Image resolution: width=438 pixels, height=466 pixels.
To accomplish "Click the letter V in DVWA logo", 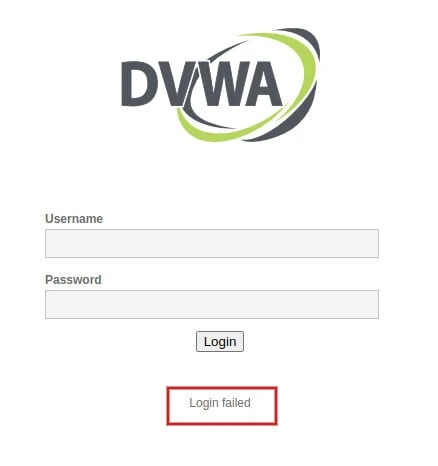I will [173, 84].
